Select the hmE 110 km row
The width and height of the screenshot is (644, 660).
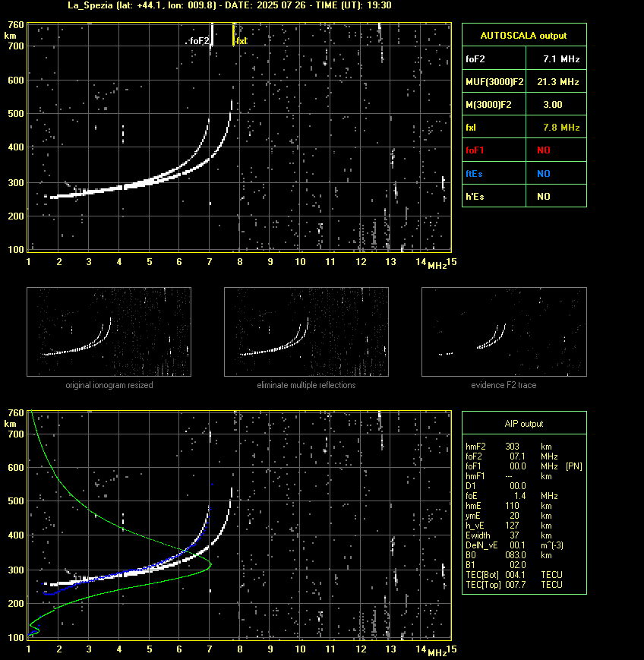(509, 506)
